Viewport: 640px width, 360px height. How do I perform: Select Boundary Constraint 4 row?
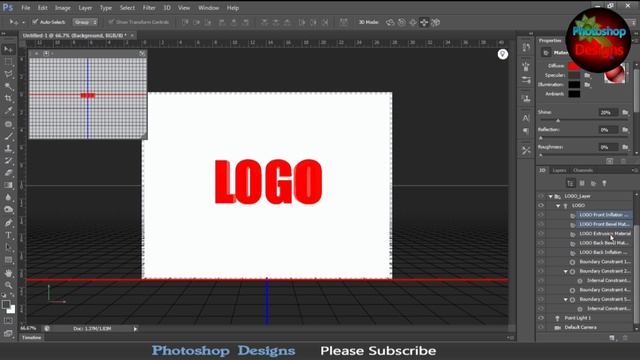tap(604, 290)
